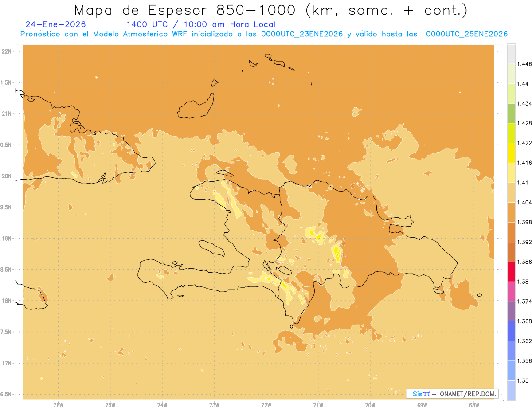
Task: Click the legend value '1.404'
Action: coord(524,202)
